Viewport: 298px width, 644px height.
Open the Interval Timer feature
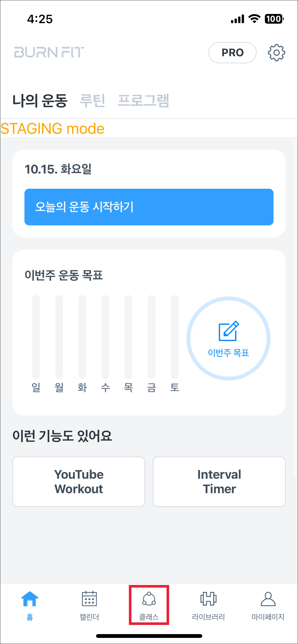coord(219,482)
